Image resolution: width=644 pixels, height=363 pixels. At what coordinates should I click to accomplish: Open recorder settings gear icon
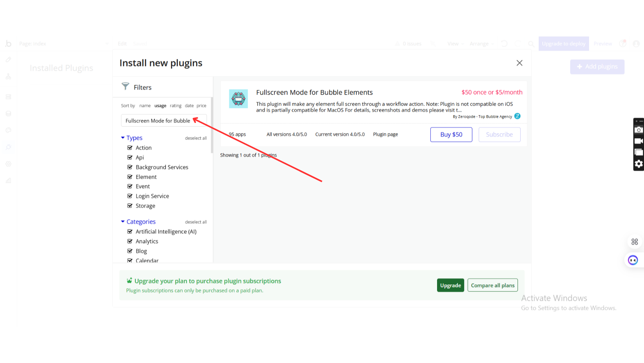639,164
